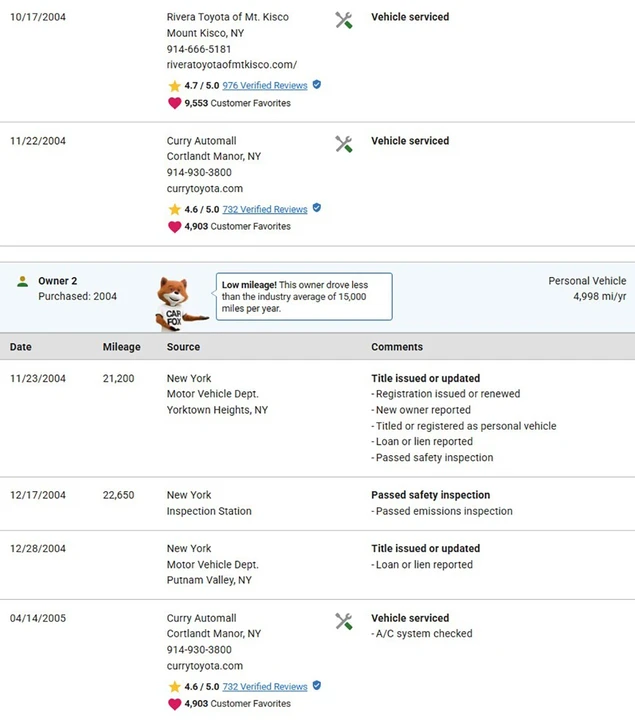Click the Putnam Valley, NY source text
The width and height of the screenshot is (635, 720).
coord(209,580)
